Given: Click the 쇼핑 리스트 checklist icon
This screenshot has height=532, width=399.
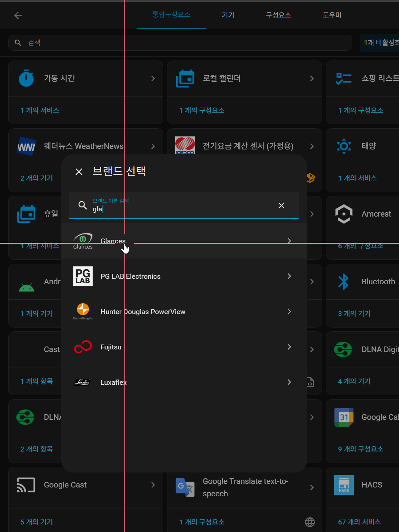Looking at the screenshot, I should (344, 79).
